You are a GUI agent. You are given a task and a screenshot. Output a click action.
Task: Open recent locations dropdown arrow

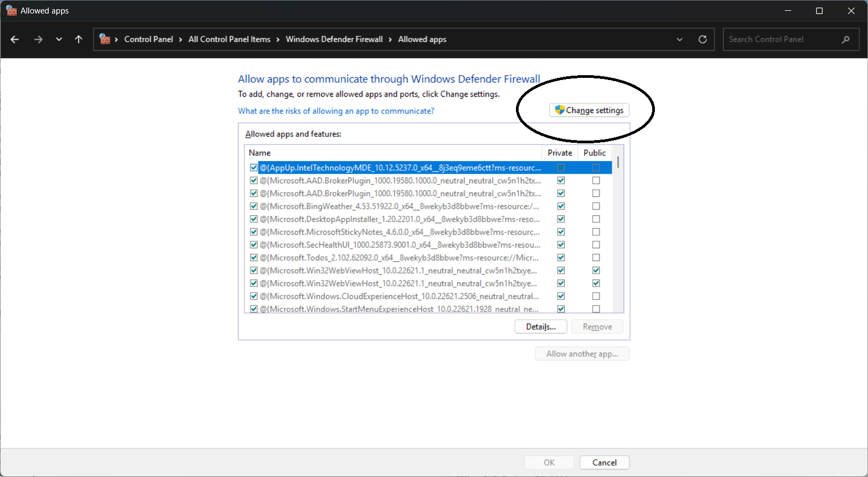pos(59,39)
